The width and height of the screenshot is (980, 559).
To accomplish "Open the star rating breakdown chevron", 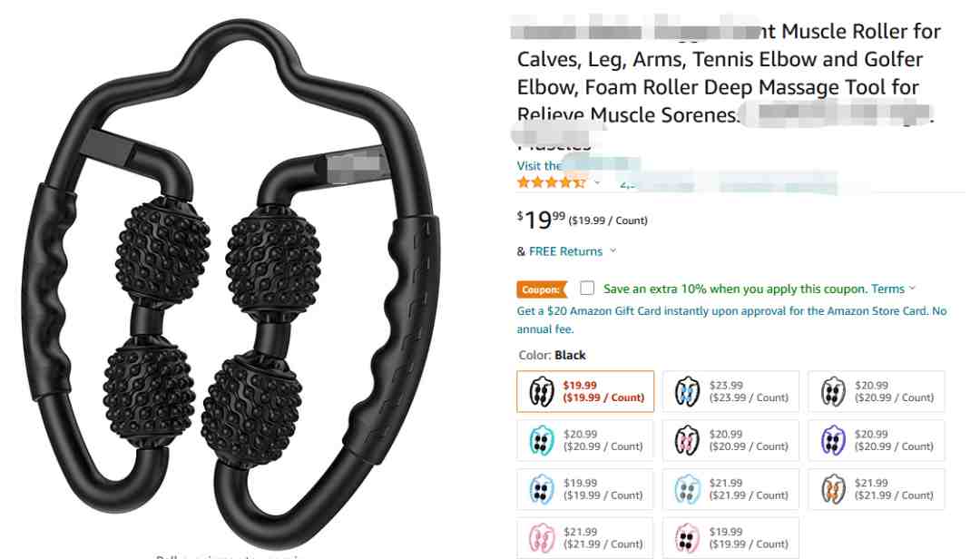I will [x=597, y=182].
